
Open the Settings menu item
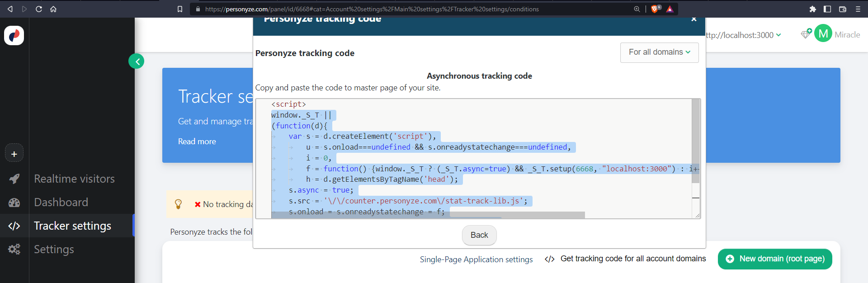(x=54, y=250)
